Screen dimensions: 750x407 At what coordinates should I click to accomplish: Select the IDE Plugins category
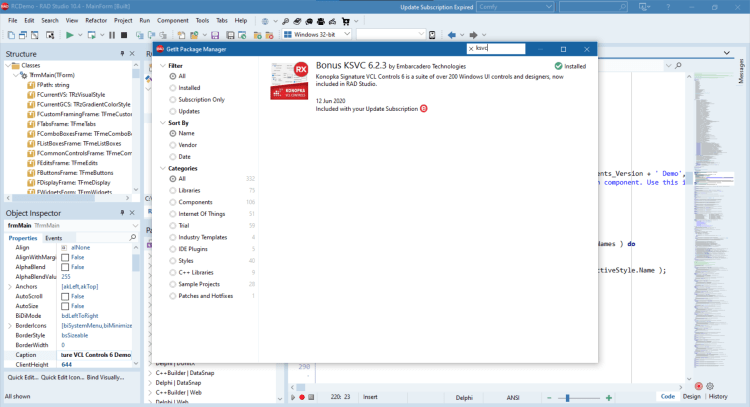tap(173, 249)
